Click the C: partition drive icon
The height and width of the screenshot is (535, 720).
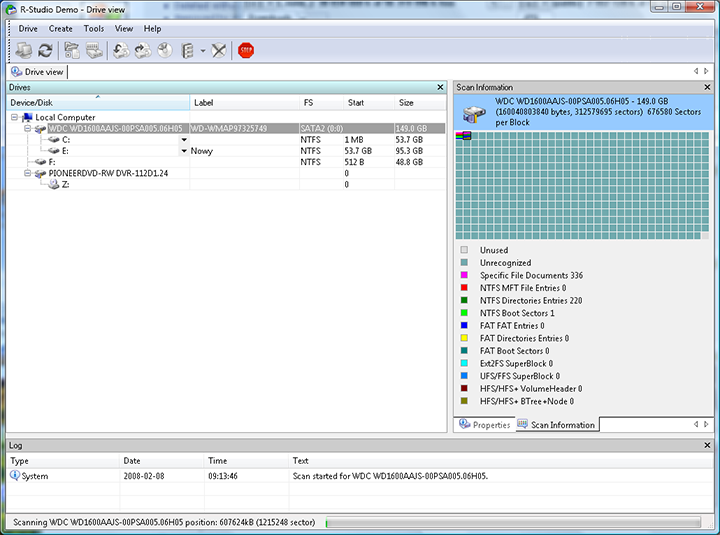click(x=54, y=140)
